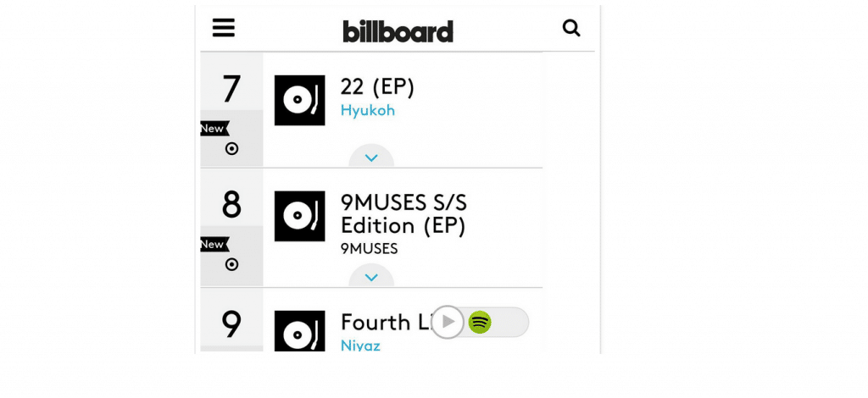Viewport: 868px width, 398px height.
Task: Open the Niyaz artist link
Action: 359,345
